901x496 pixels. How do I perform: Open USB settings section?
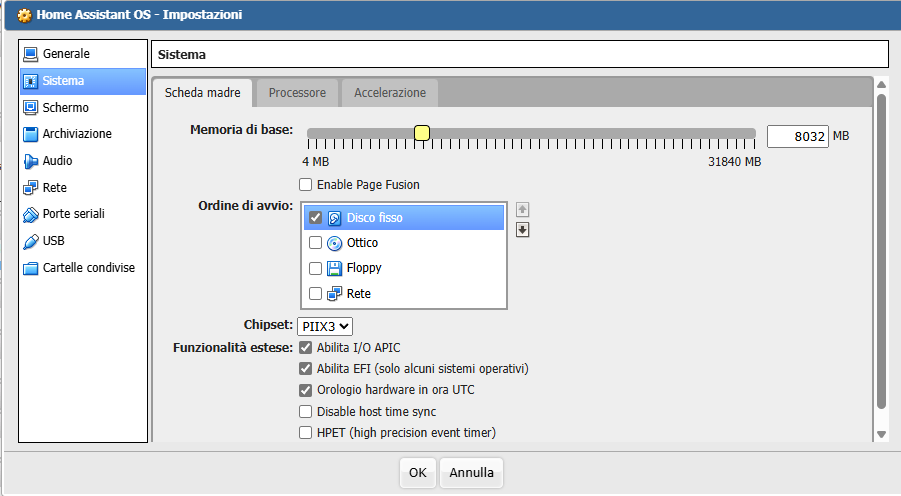click(x=83, y=241)
